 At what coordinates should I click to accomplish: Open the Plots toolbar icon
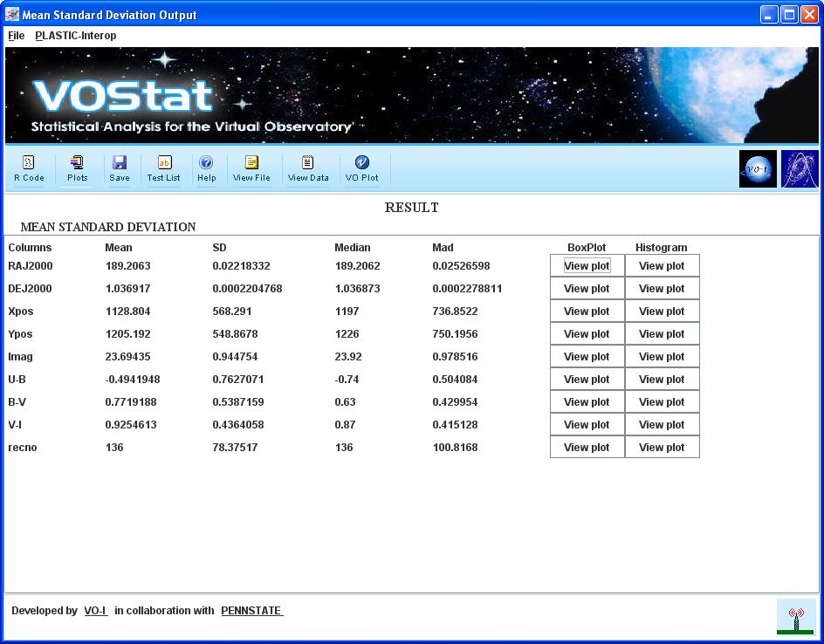(77, 162)
